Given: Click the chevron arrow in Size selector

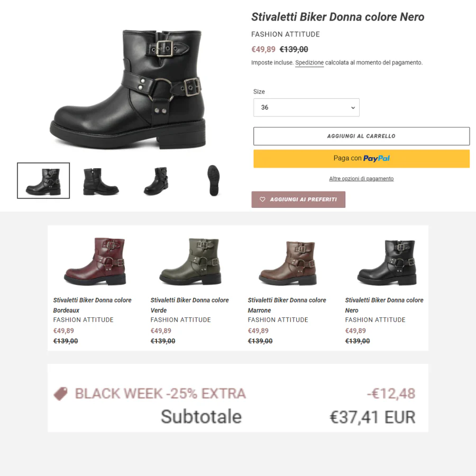Looking at the screenshot, I should point(353,108).
